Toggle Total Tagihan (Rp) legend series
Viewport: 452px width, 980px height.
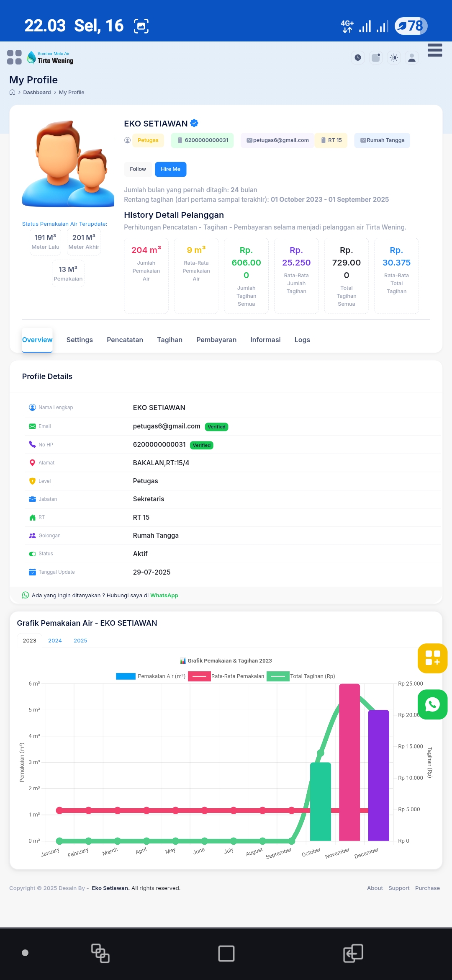point(301,676)
